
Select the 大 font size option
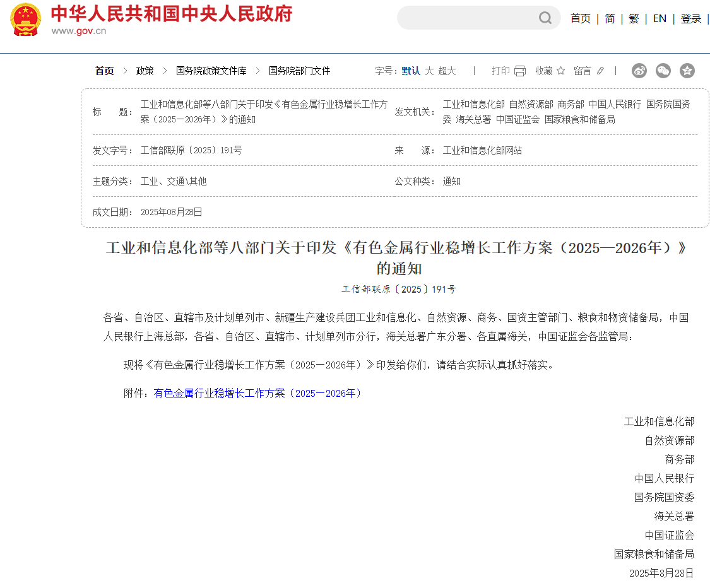(429, 71)
